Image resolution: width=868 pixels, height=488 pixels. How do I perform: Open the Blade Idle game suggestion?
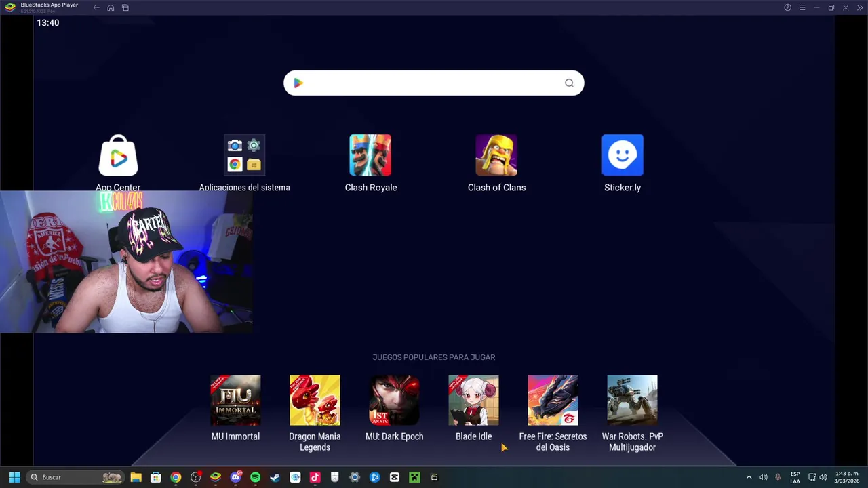(x=473, y=401)
